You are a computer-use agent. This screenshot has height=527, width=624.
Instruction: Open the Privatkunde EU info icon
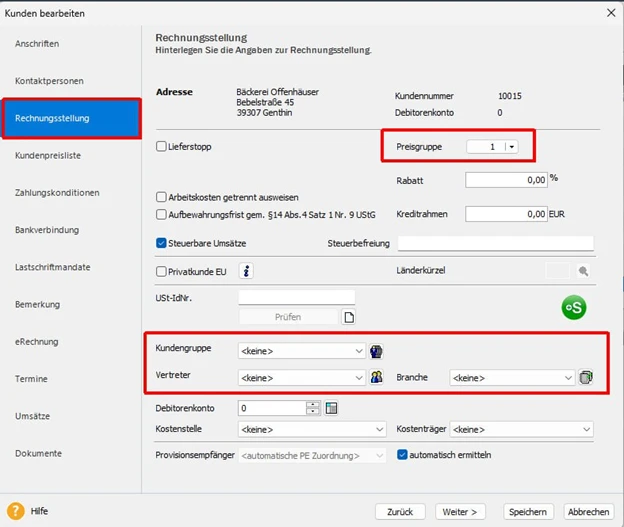[246, 271]
